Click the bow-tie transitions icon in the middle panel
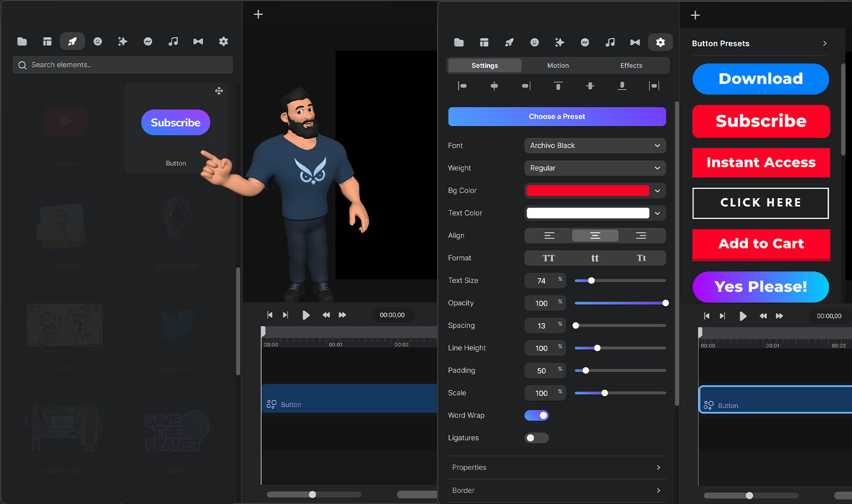The height and width of the screenshot is (504, 852). tap(635, 43)
